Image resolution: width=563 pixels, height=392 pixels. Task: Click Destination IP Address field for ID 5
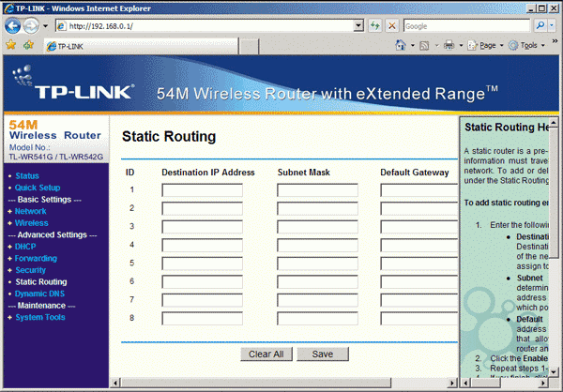click(202, 264)
